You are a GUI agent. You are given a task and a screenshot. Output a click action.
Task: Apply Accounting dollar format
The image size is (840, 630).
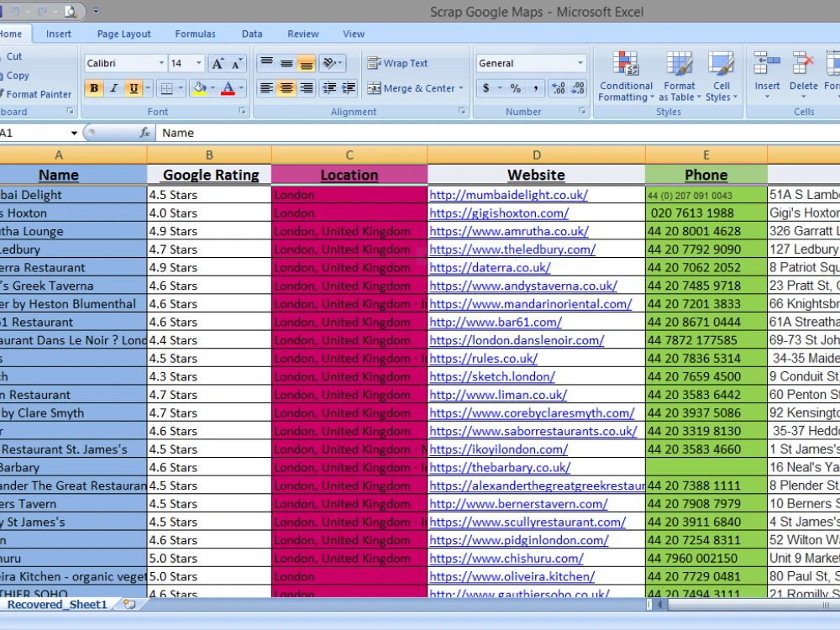[486, 88]
